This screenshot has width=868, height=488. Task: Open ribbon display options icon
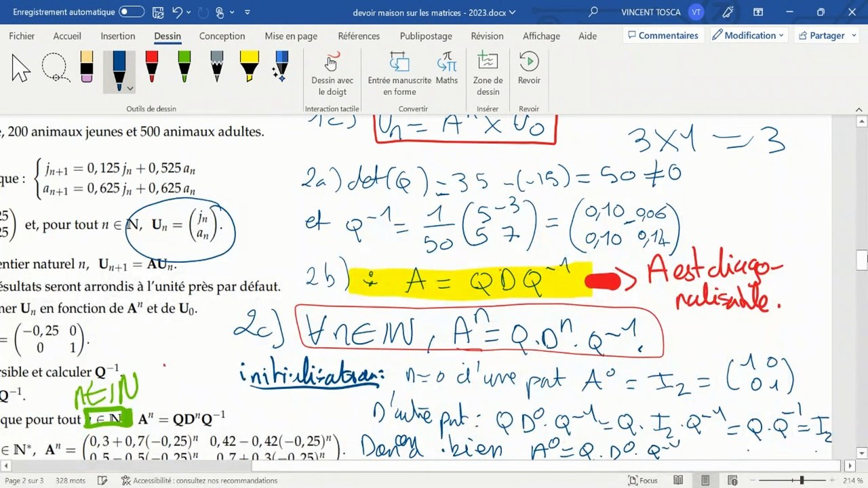[x=759, y=12]
